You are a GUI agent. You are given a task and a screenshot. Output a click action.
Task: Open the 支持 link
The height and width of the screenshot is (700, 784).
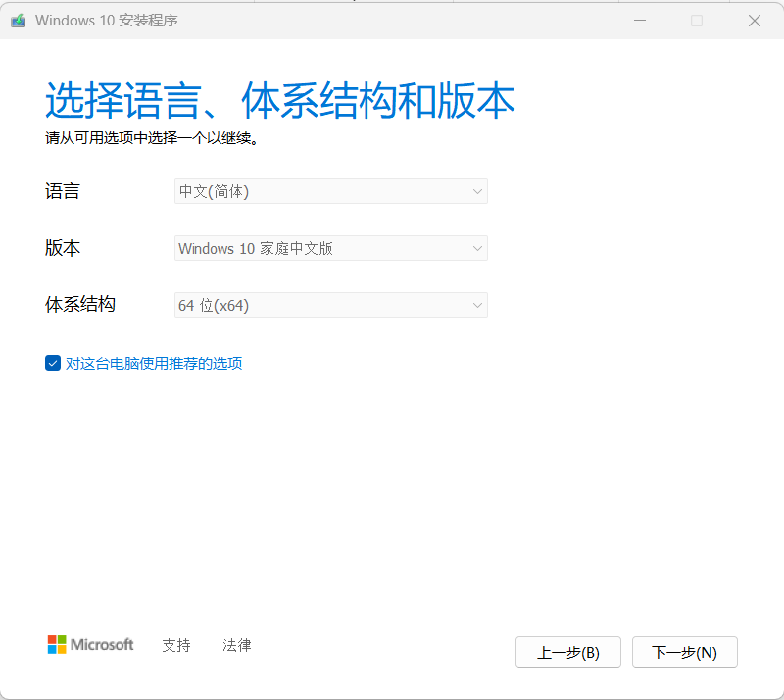pos(176,645)
